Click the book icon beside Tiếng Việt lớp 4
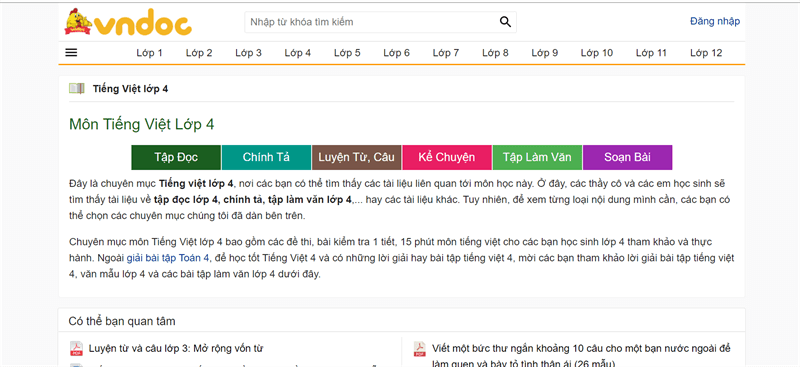 tap(77, 89)
